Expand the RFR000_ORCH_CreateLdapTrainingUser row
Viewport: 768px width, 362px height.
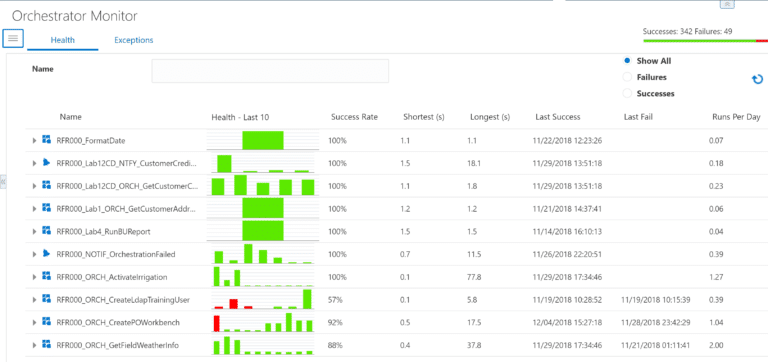34,300
